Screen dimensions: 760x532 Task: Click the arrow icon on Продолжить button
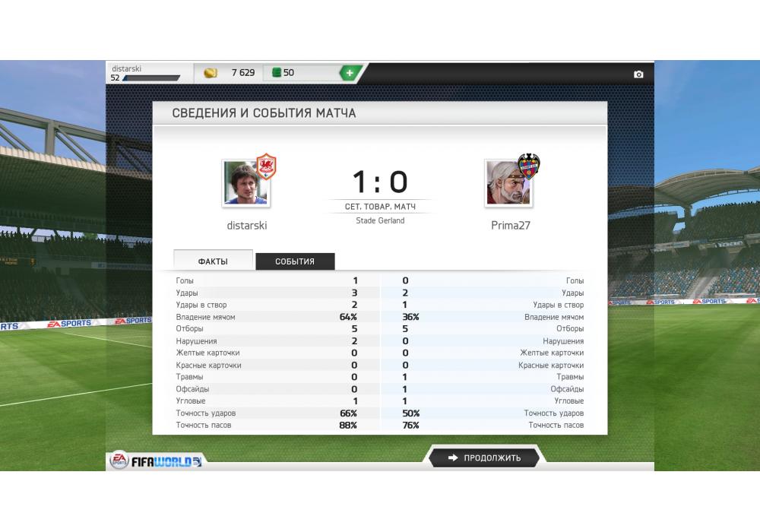(x=453, y=458)
